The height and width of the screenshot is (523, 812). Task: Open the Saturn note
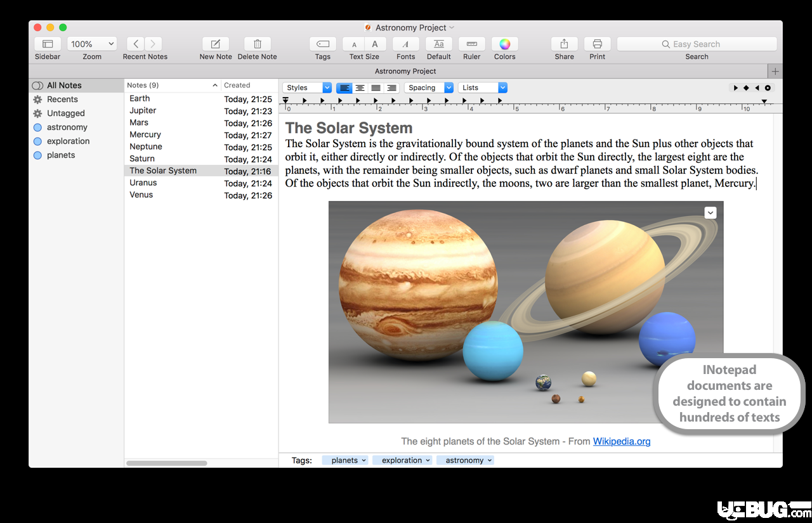[x=201, y=159]
